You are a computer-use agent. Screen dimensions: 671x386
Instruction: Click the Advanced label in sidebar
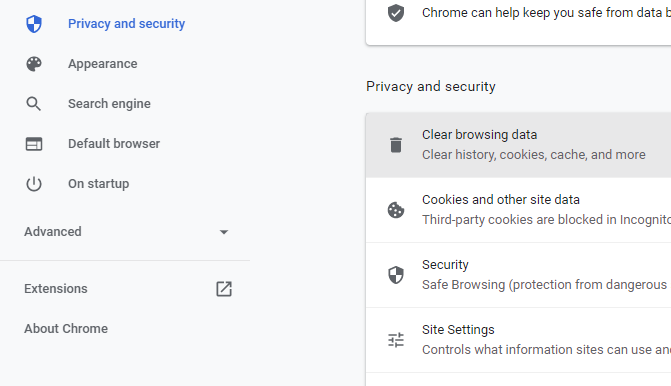pos(53,232)
